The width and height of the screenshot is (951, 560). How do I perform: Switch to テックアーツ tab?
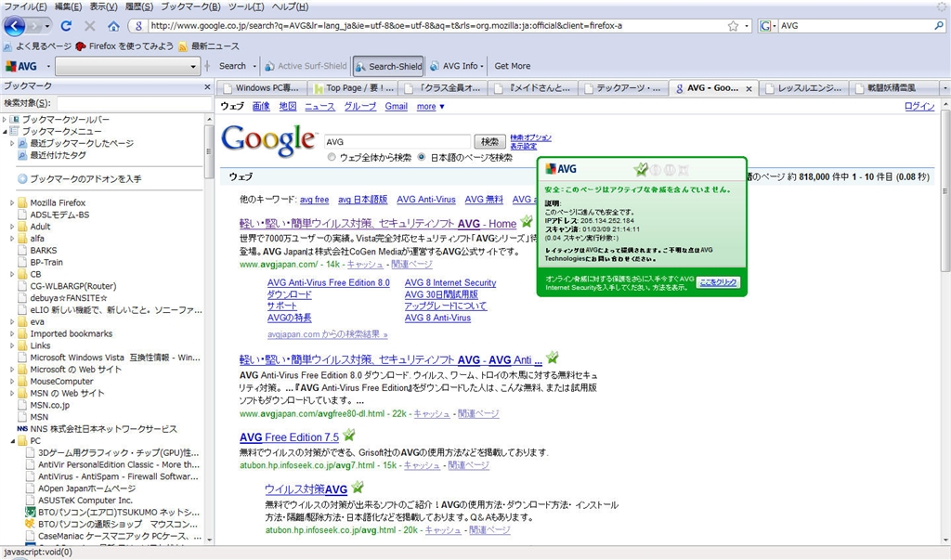click(623, 88)
